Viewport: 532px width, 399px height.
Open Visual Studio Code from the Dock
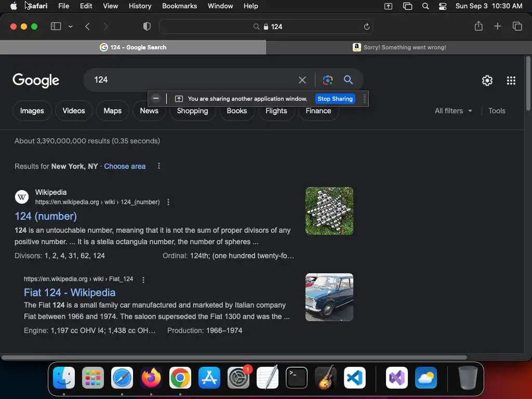pyautogui.click(x=354, y=378)
